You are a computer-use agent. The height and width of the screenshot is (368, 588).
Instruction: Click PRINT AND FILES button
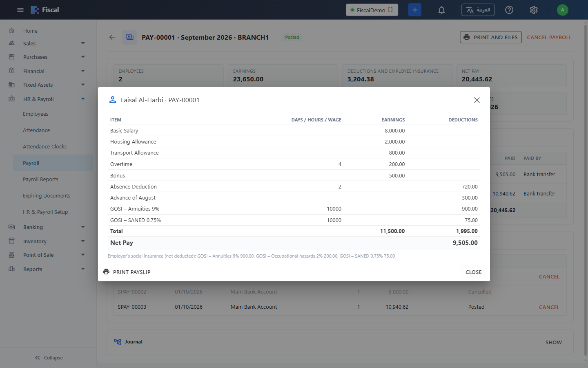coord(491,37)
